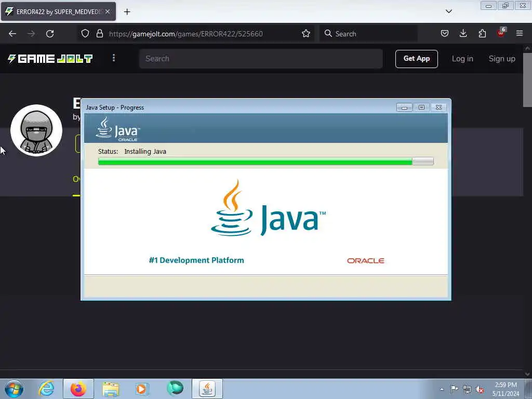The height and width of the screenshot is (399, 532).
Task: Maximize the Java Setup window
Action: click(421, 108)
